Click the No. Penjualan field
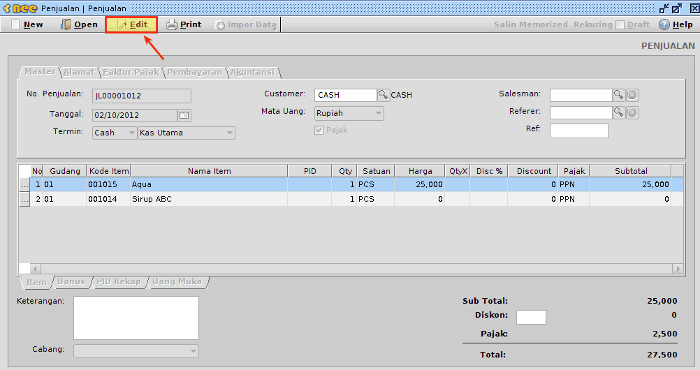700x370 pixels. (x=142, y=96)
